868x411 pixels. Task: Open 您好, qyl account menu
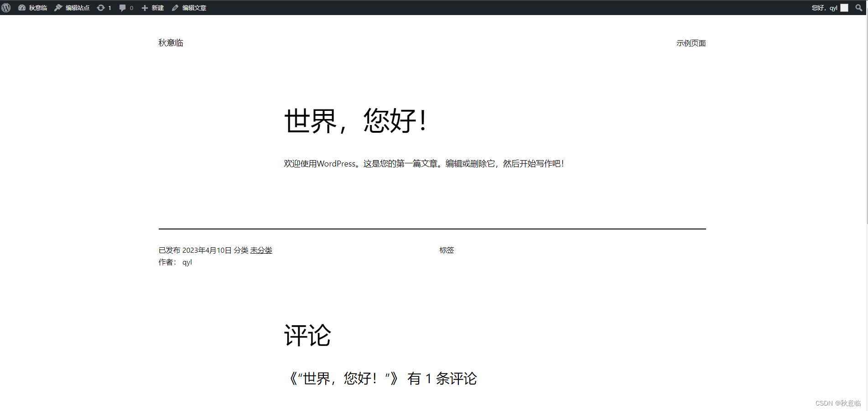click(830, 8)
